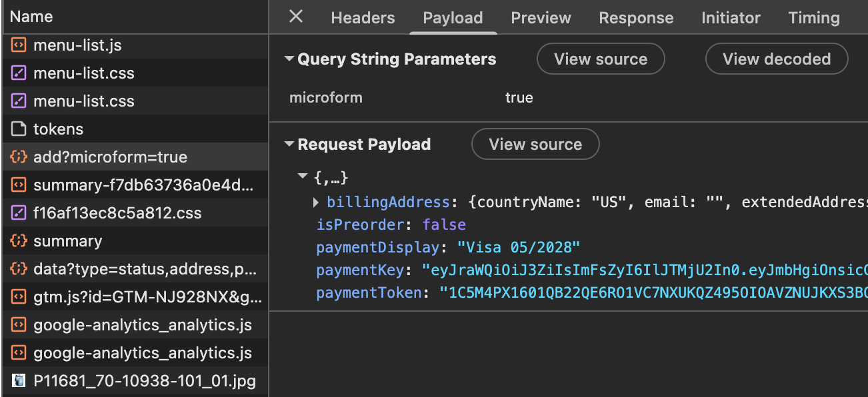
Task: Click the "Visa 05/2028" value
Action: click(x=519, y=247)
